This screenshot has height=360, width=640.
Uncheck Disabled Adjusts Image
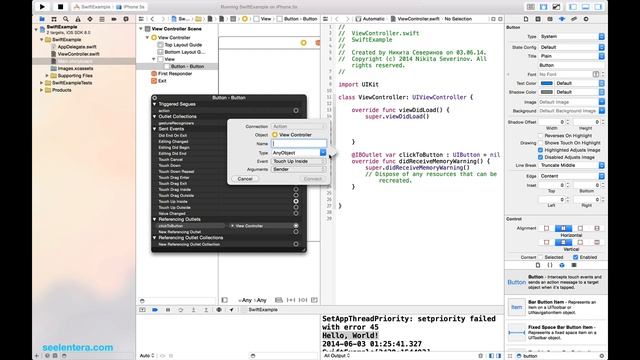540,157
